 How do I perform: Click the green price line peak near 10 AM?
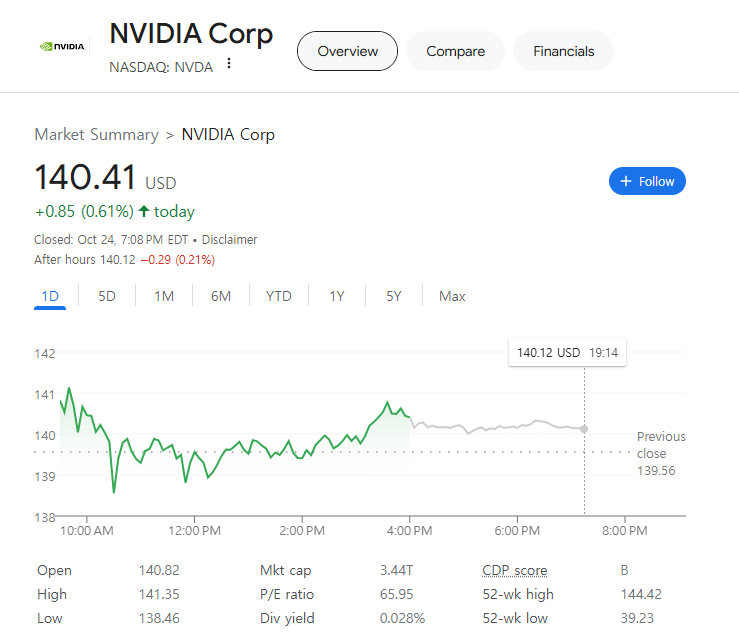69,388
